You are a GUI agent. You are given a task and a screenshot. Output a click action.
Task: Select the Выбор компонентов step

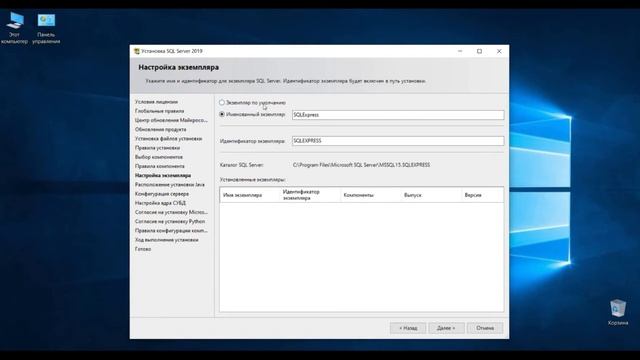click(x=159, y=157)
